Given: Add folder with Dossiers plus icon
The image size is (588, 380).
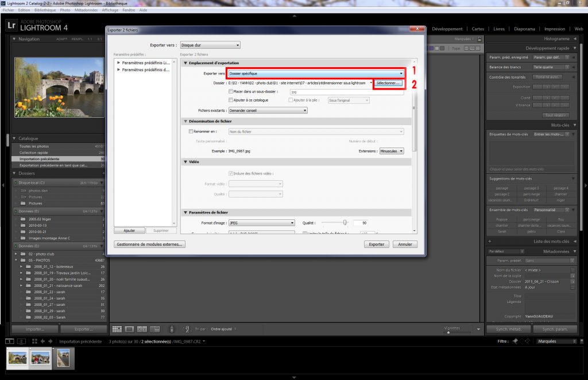Looking at the screenshot, I should [x=103, y=173].
